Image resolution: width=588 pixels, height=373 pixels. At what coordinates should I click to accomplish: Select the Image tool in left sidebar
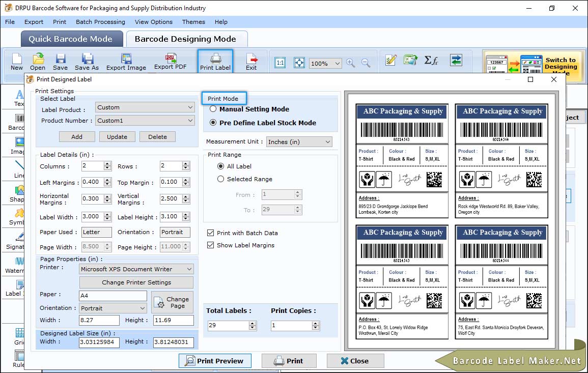click(x=18, y=146)
